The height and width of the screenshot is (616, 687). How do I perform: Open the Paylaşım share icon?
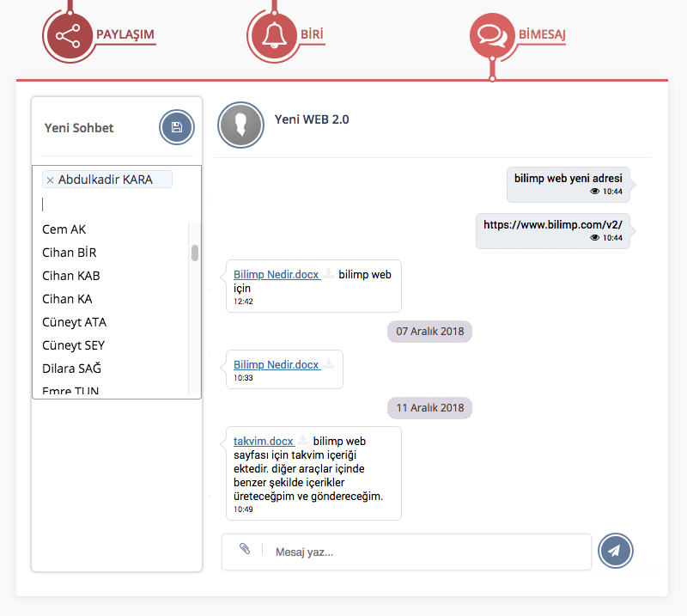[66, 36]
